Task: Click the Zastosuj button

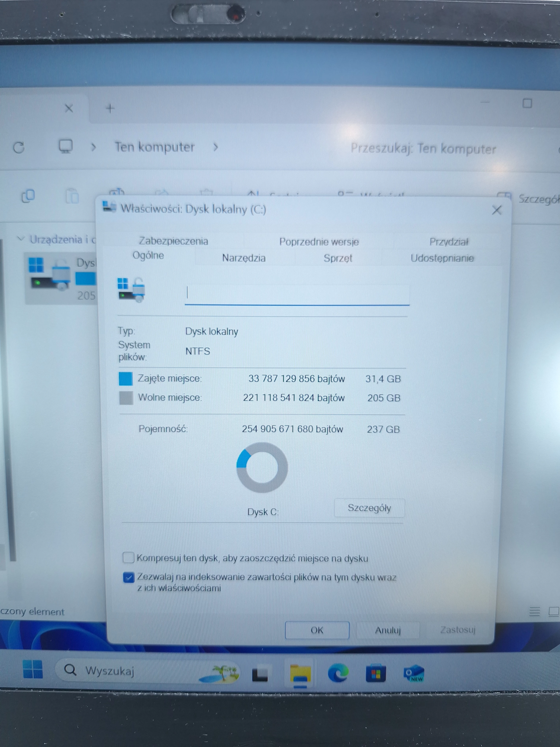Action: tap(458, 629)
